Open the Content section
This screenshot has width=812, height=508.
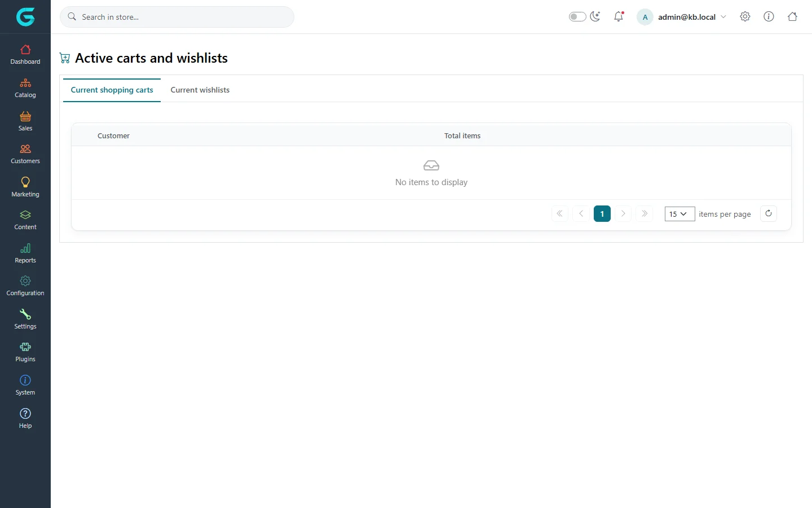pyautogui.click(x=25, y=220)
